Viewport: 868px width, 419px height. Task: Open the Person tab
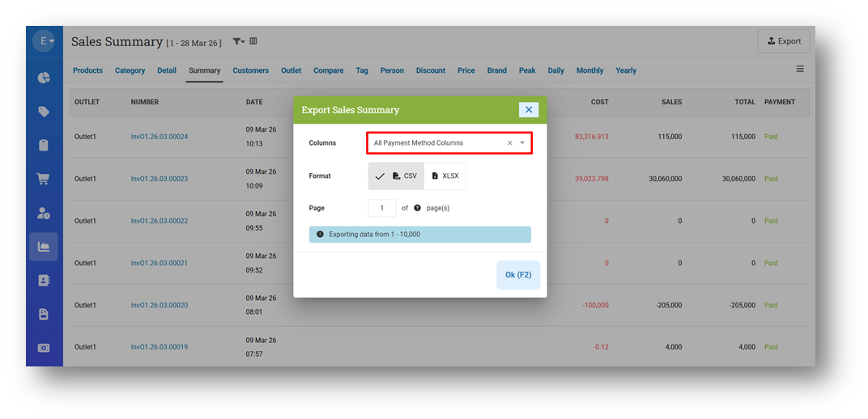pos(392,70)
